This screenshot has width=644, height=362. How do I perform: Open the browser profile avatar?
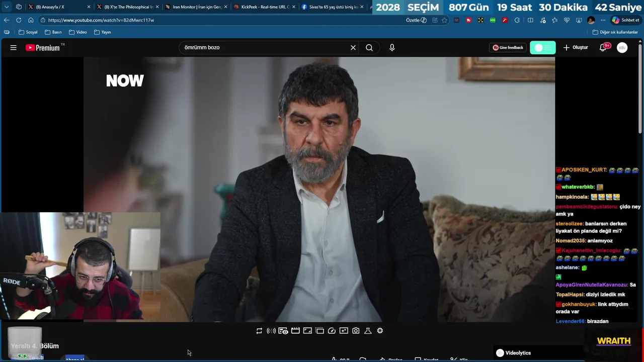point(591,20)
